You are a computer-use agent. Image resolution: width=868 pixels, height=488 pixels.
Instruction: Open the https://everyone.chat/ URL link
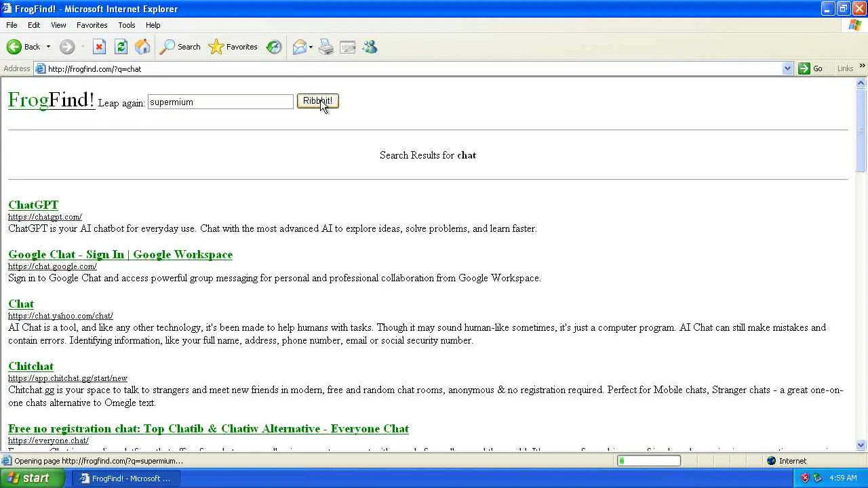pyautogui.click(x=48, y=441)
